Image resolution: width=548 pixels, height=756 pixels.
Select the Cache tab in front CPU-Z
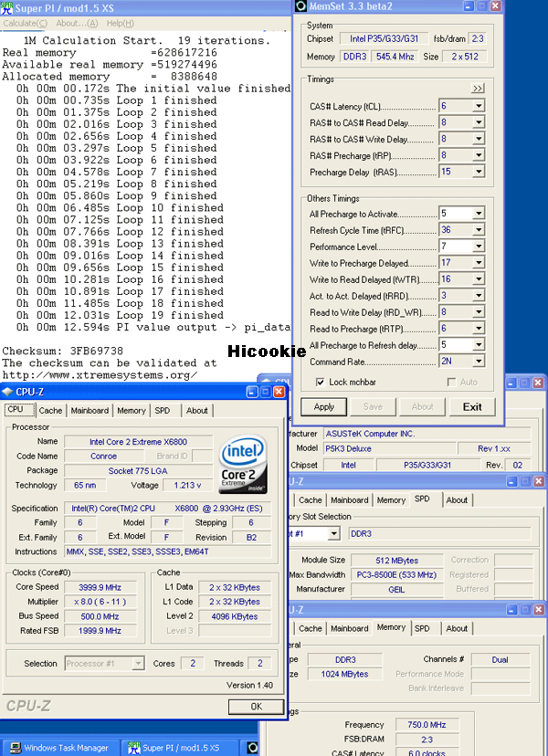click(x=50, y=410)
